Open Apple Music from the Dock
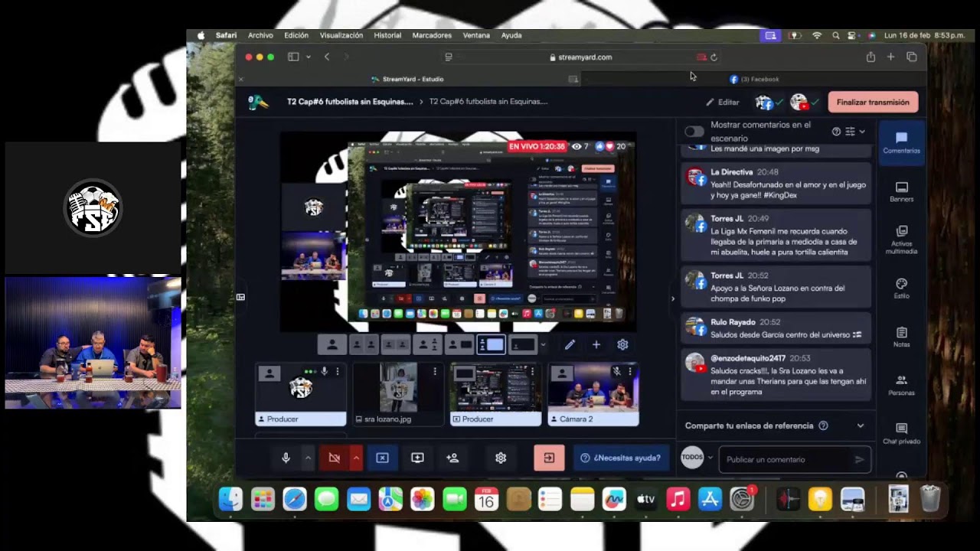The image size is (980, 551). click(678, 500)
